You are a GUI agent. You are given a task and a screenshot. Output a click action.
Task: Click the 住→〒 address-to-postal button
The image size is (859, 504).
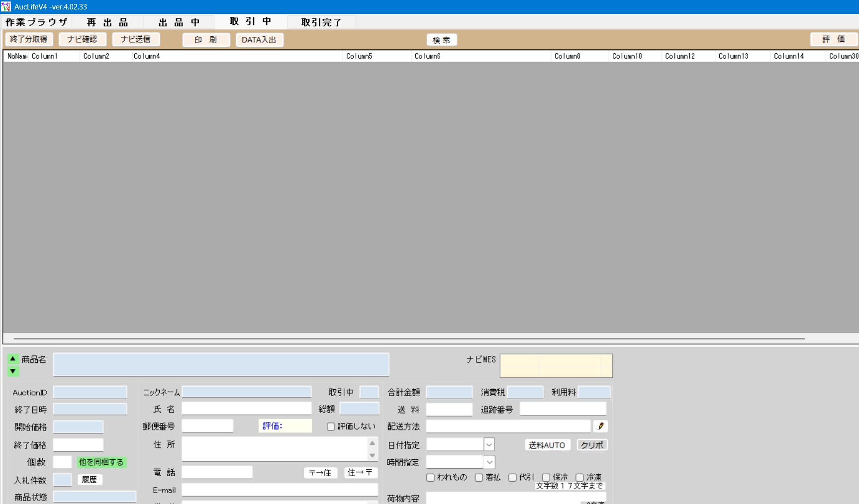pos(360,473)
